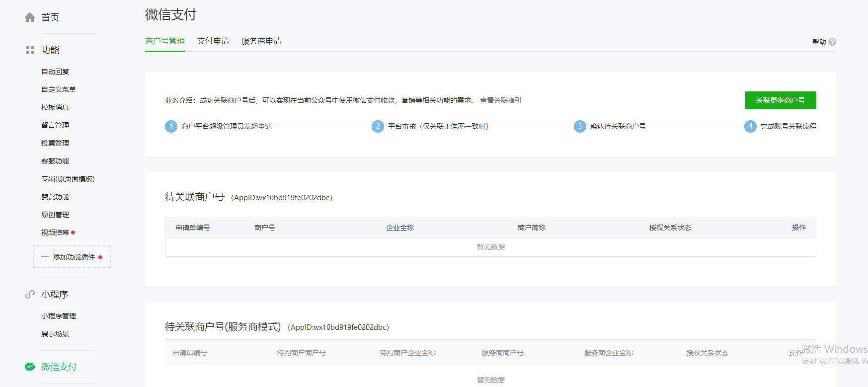Select the 商户号管理 tab
Viewport: 868px width, 387px height.
(x=165, y=41)
